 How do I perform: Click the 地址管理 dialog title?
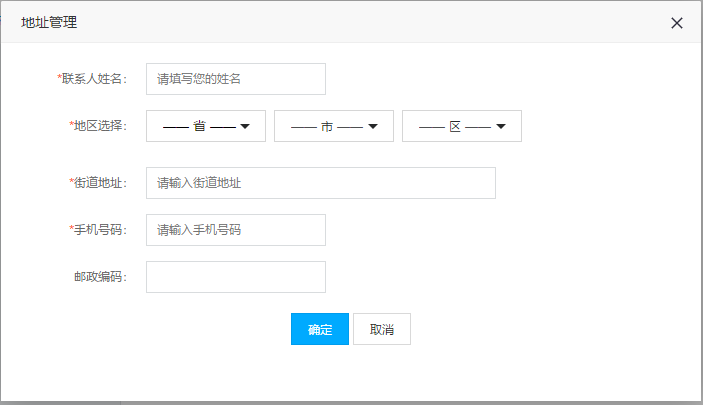coord(49,22)
